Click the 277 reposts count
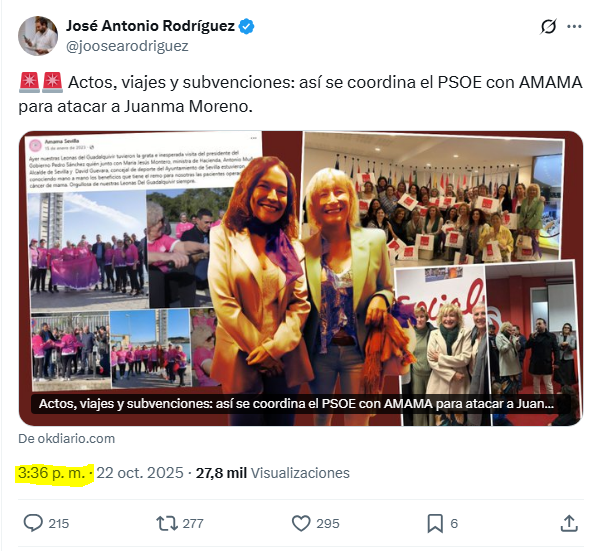Viewport: 590px width, 551px height. 193,524
